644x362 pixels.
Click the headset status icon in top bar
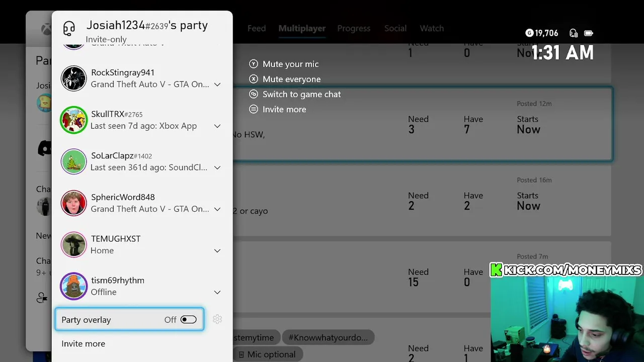574,33
